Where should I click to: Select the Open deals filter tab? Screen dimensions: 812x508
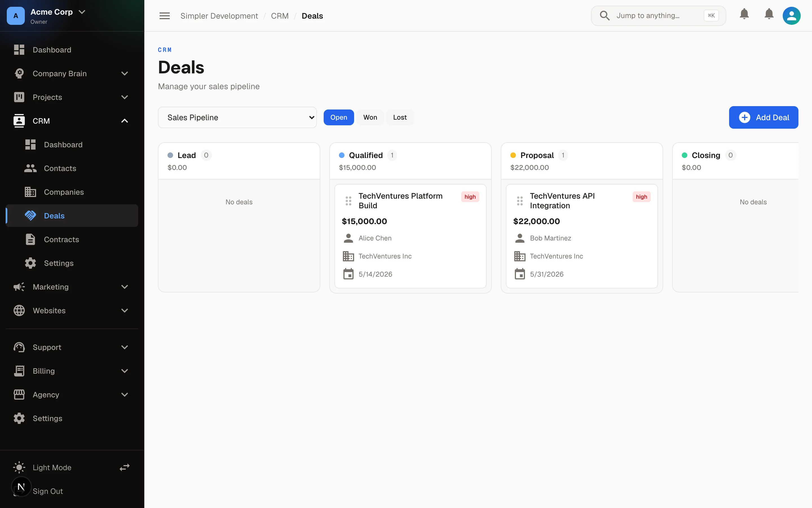point(339,117)
